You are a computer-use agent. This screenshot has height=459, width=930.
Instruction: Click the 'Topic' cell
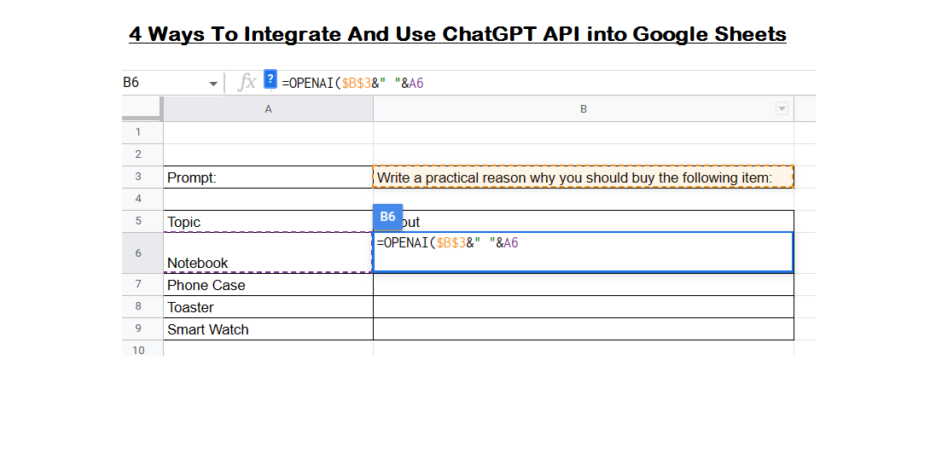tap(268, 221)
